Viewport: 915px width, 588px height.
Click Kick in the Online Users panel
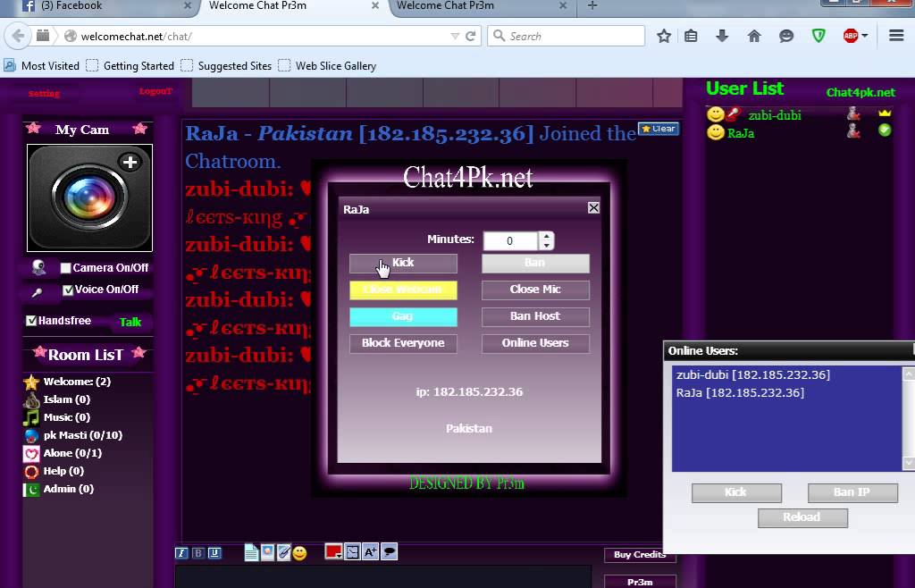[x=736, y=493]
